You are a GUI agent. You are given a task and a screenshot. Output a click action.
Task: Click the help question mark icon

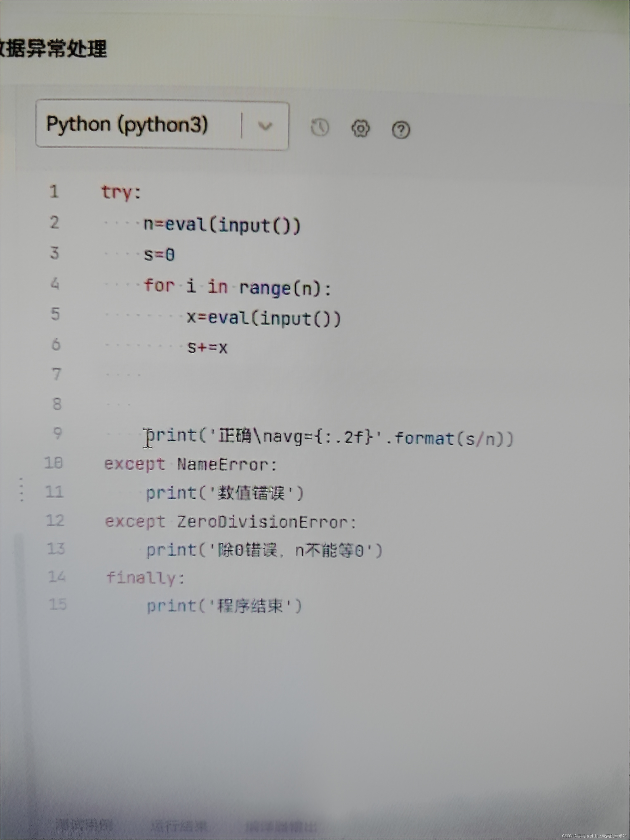click(401, 130)
